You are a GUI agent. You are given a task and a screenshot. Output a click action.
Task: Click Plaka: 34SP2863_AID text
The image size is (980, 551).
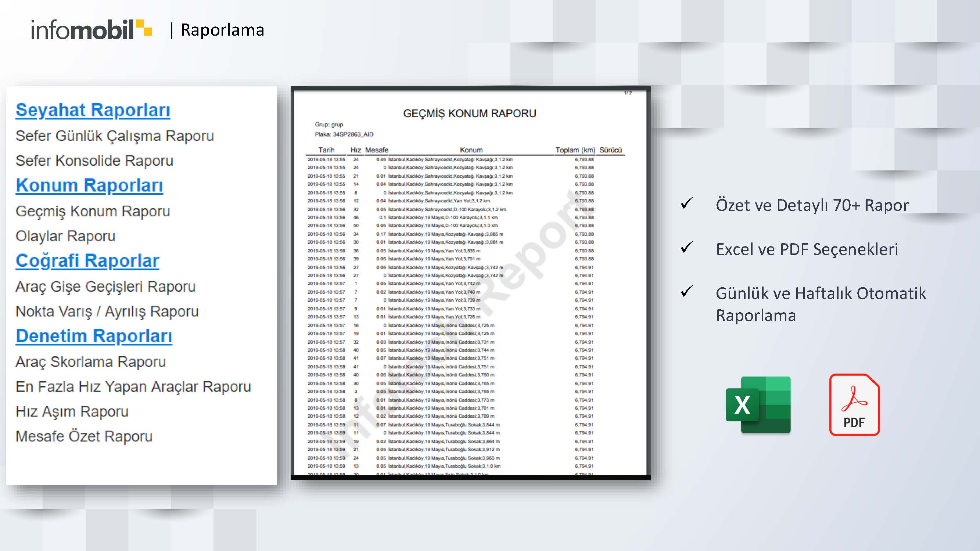(x=344, y=134)
